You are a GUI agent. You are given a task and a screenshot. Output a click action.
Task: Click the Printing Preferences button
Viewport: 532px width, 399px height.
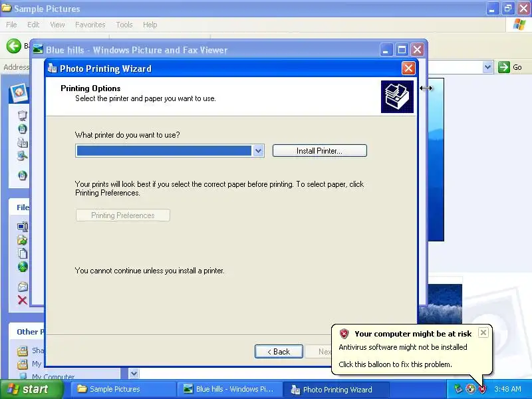123,215
